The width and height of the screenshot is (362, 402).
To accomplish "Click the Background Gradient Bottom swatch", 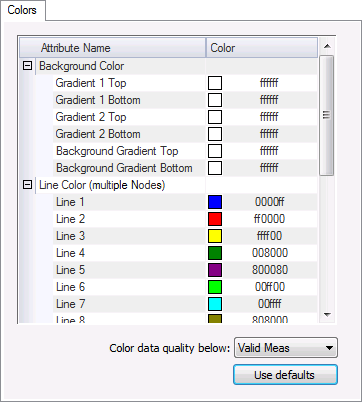I will (x=215, y=168).
